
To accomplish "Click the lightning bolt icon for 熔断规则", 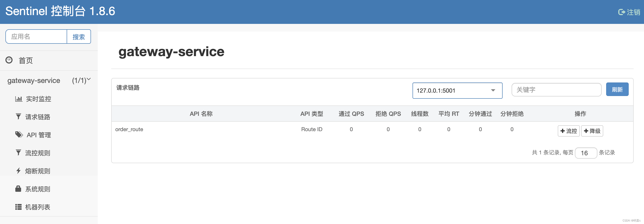I will click(x=18, y=171).
